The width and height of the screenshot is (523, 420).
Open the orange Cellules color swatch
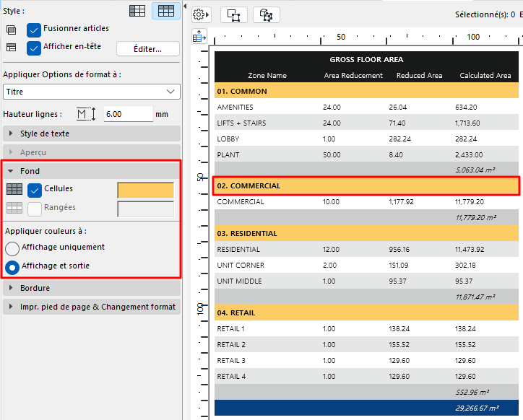[x=145, y=190]
